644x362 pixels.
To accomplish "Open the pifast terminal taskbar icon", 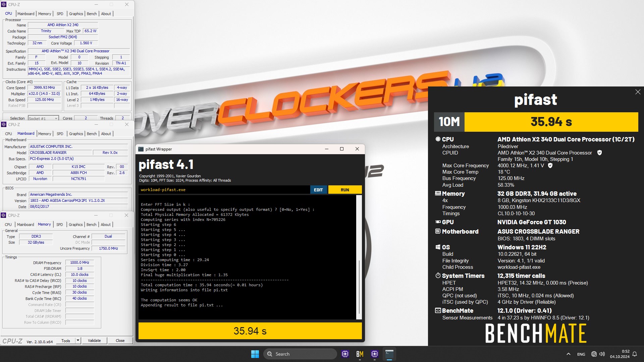I will click(389, 354).
